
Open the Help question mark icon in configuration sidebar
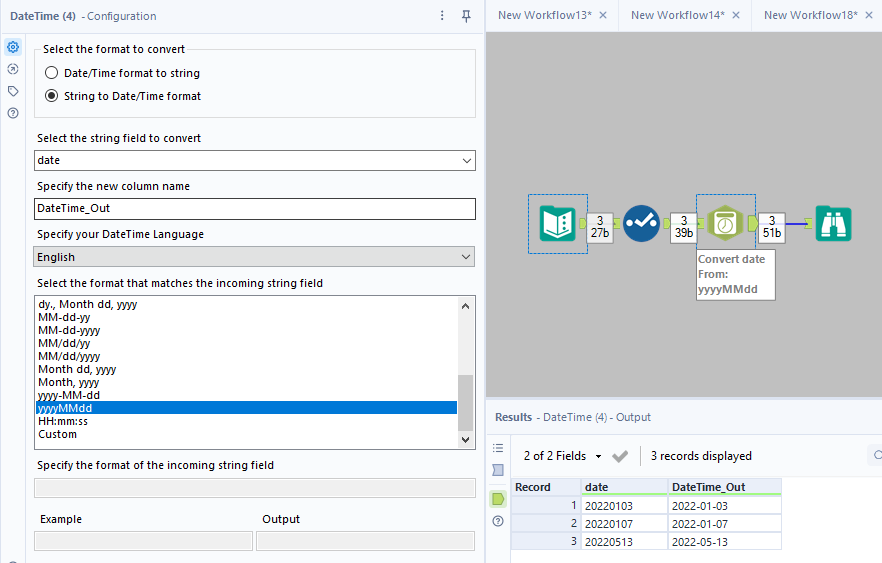point(13,113)
